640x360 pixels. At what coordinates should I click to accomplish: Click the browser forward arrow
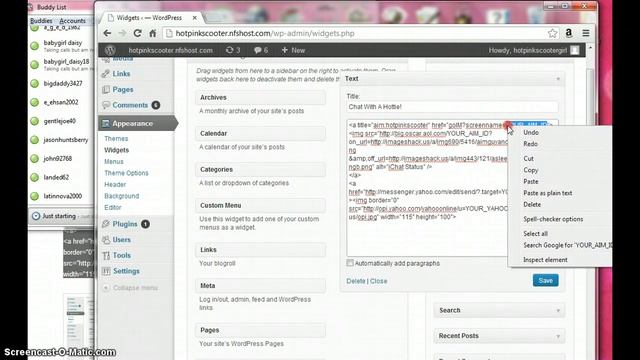(122, 33)
